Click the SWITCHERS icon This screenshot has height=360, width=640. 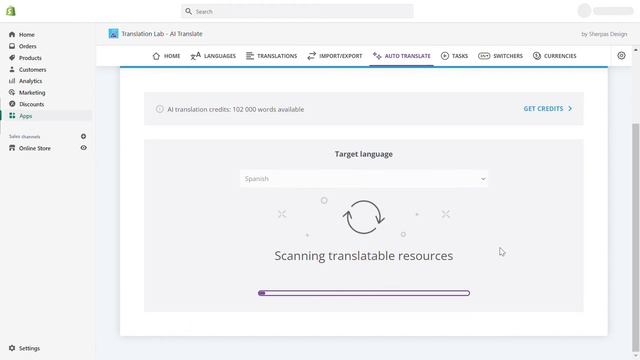[484, 56]
